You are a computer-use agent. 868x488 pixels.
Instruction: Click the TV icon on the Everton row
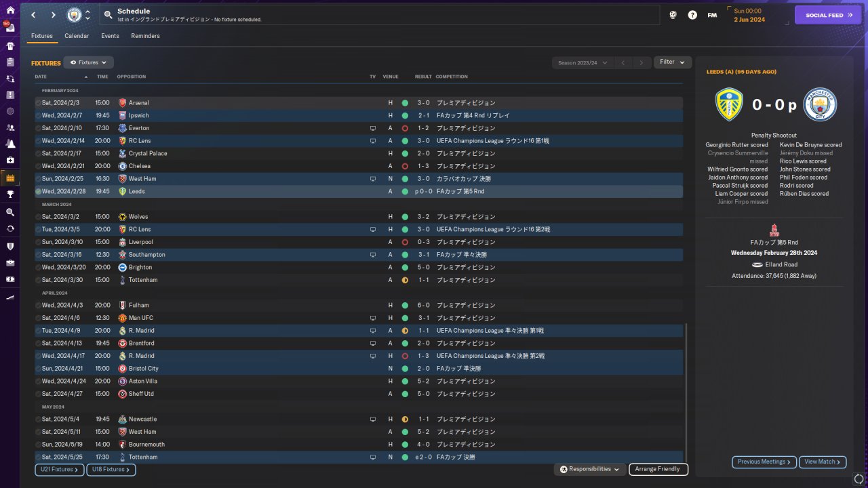tap(372, 128)
